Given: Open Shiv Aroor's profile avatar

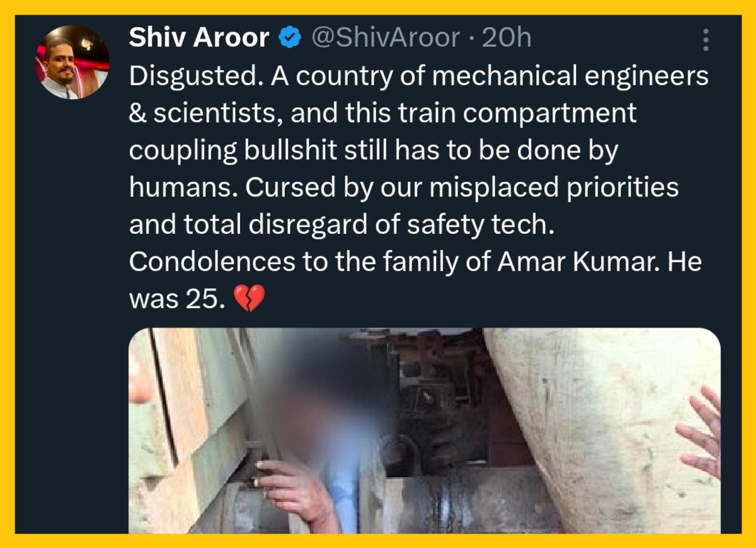Looking at the screenshot, I should [73, 62].
